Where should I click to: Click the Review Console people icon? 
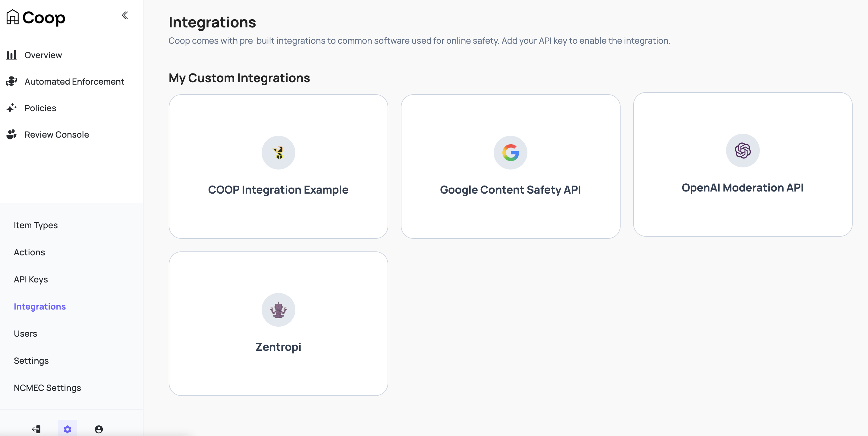(x=11, y=134)
